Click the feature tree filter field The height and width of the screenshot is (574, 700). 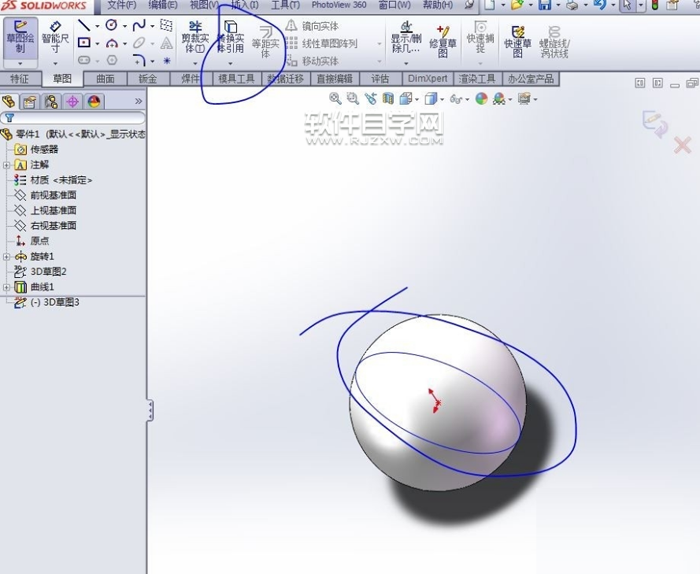(73, 118)
